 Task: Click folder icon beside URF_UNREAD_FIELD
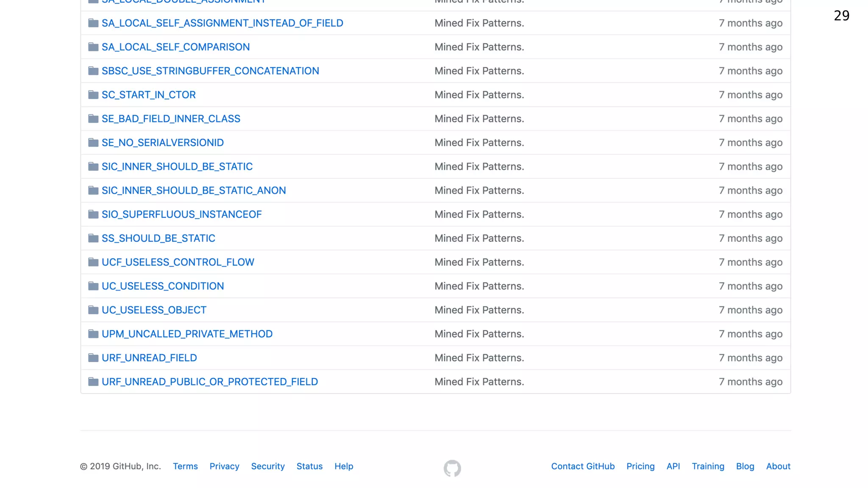point(93,358)
